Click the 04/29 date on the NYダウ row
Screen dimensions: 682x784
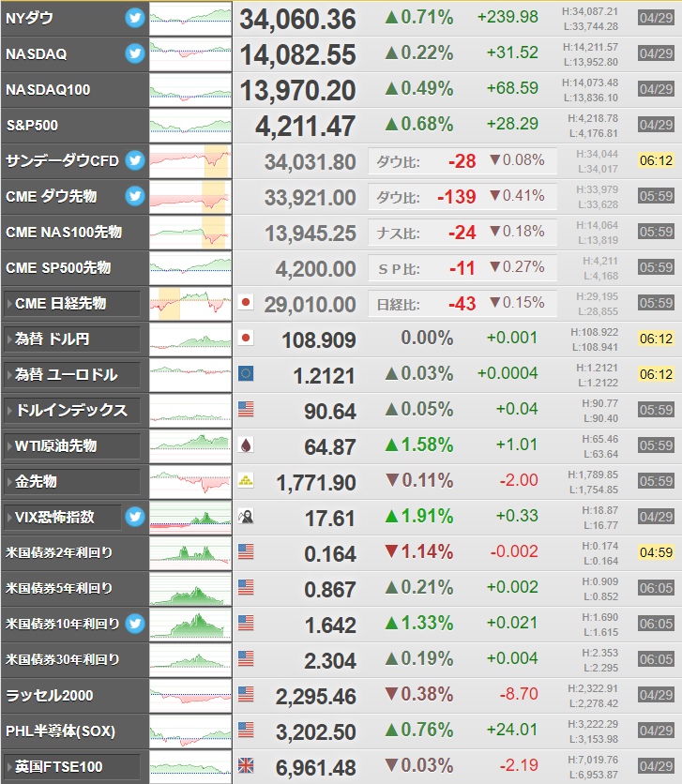pyautogui.click(x=656, y=18)
